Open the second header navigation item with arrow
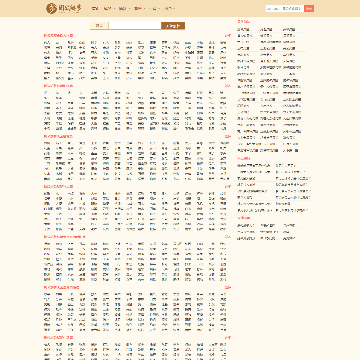 [109, 9]
